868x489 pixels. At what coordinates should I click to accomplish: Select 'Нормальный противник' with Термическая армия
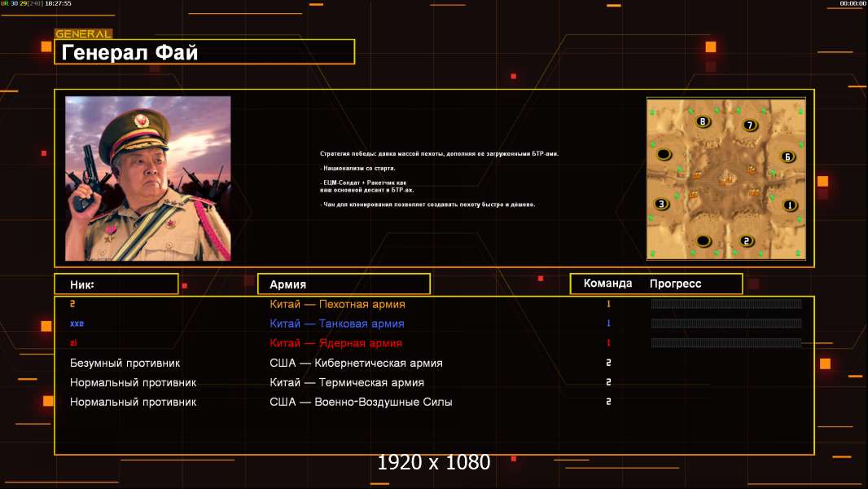click(x=133, y=383)
